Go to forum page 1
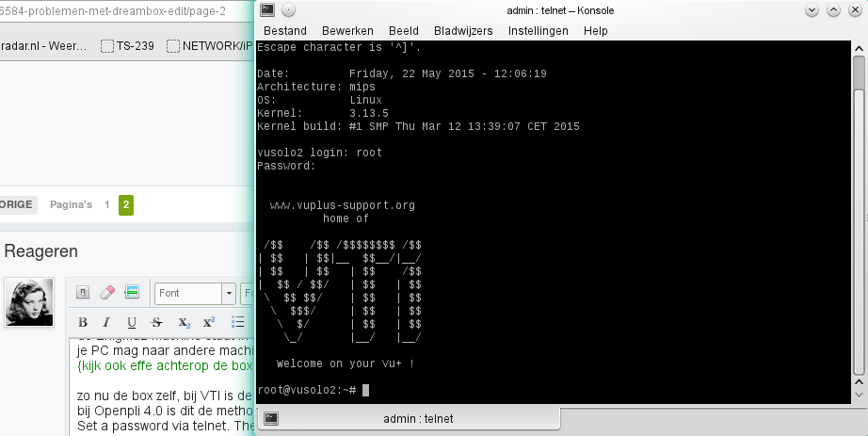 click(106, 205)
